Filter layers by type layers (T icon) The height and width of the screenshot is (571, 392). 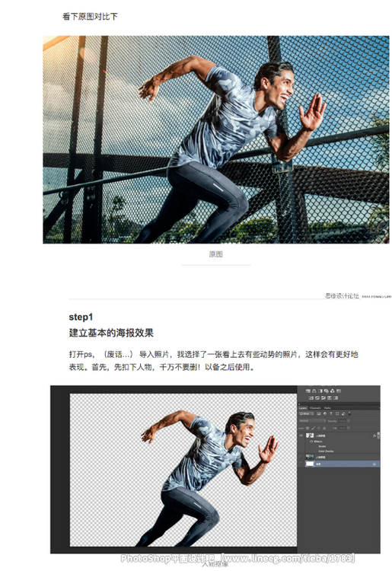(x=331, y=413)
